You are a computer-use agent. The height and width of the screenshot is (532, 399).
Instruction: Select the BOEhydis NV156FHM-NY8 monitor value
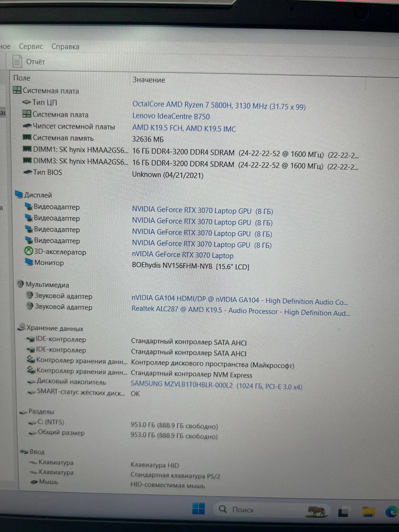click(190, 266)
